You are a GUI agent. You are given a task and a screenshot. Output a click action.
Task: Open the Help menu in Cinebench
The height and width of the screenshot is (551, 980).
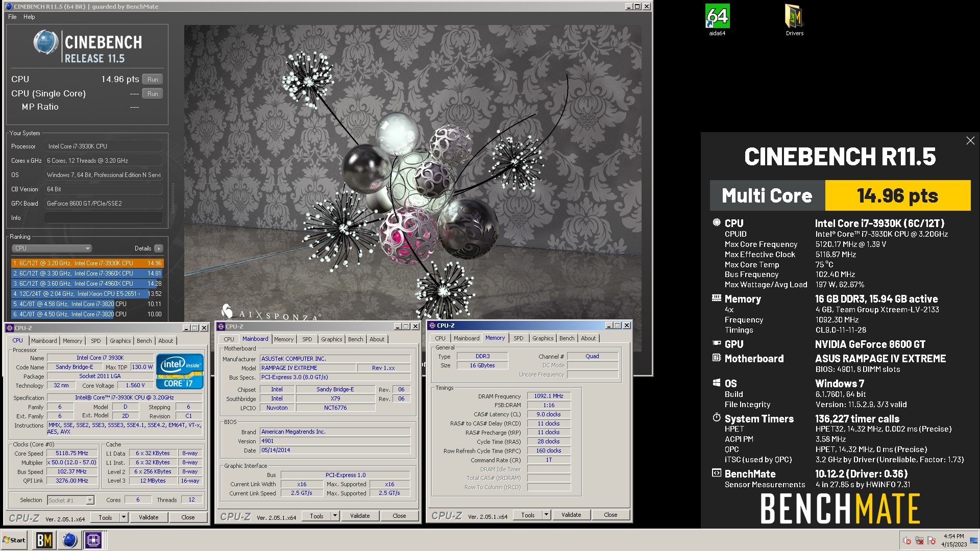point(29,17)
